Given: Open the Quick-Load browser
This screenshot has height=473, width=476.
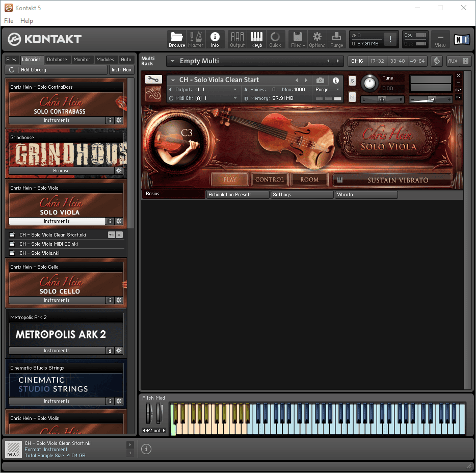Looking at the screenshot, I should pos(275,39).
